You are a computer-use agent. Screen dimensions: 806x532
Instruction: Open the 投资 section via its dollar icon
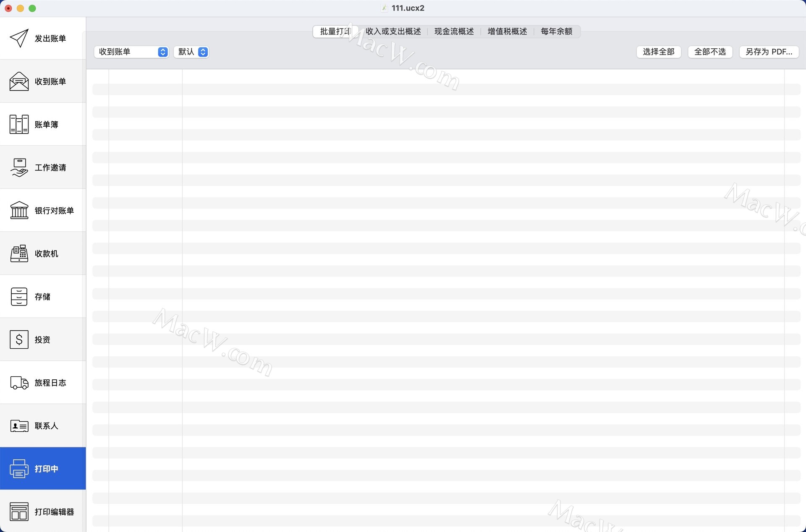(x=19, y=339)
